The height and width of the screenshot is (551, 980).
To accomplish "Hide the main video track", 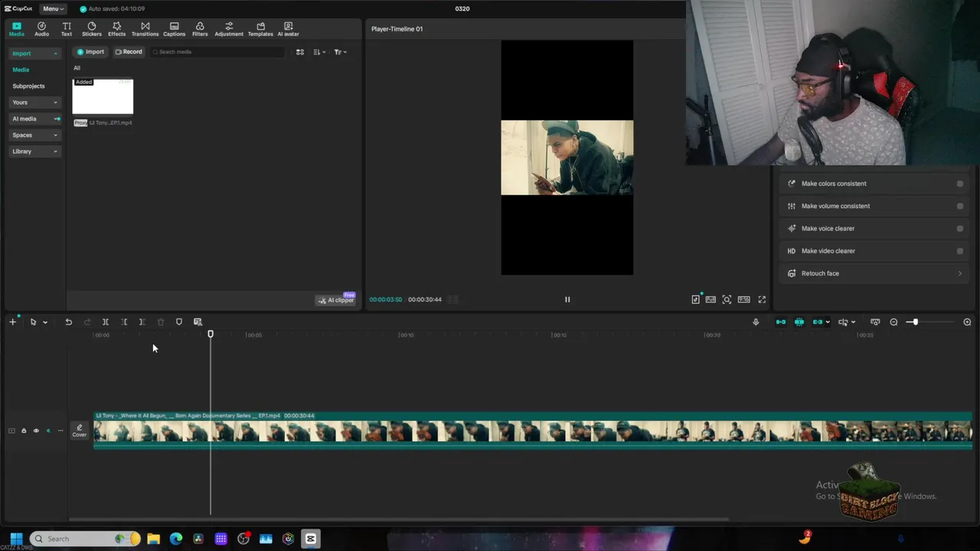I will click(x=36, y=431).
